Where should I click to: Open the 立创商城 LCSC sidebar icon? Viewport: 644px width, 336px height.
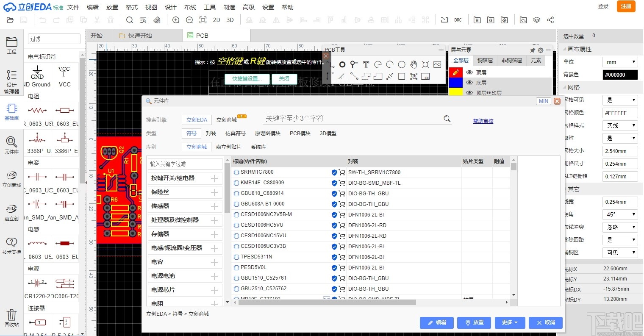[x=11, y=178]
